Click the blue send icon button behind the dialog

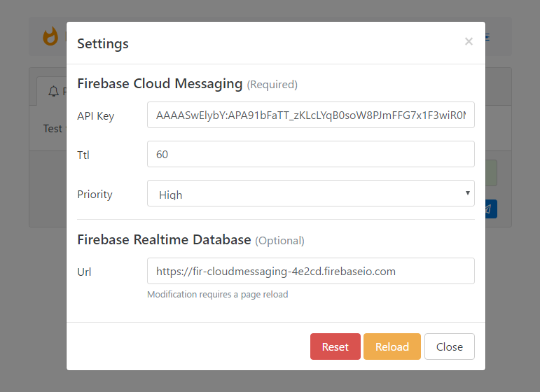491,209
